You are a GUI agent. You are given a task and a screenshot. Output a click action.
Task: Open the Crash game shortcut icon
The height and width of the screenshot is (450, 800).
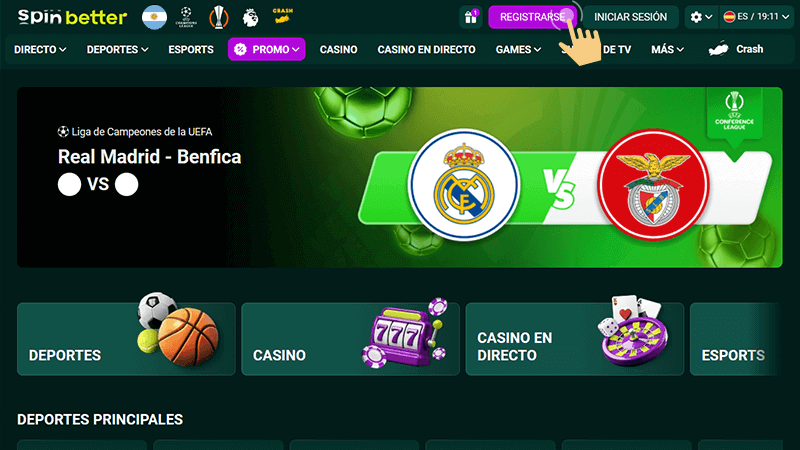click(282, 16)
